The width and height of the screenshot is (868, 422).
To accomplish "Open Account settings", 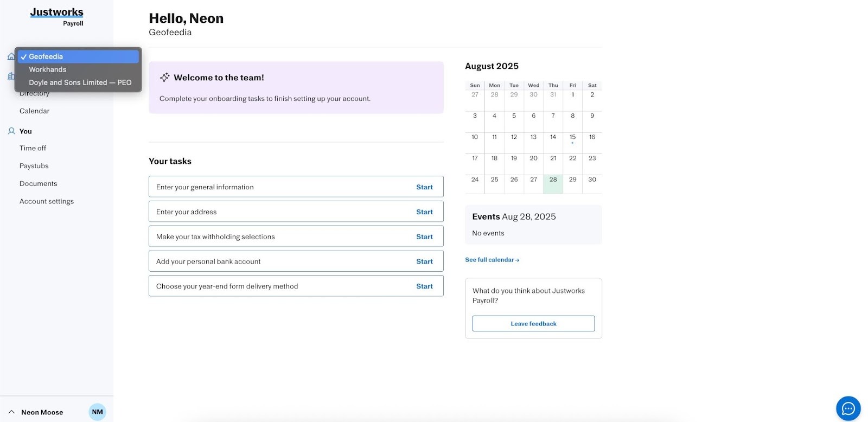I will (x=47, y=201).
